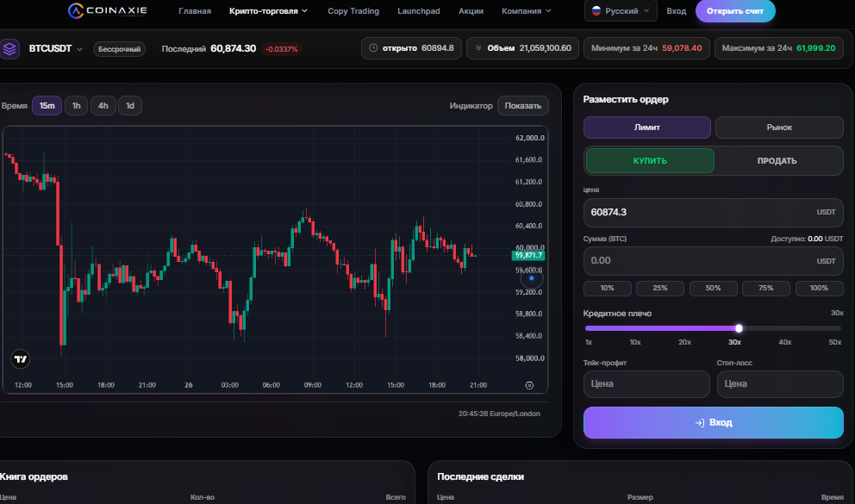855x504 pixels.
Task: Click the 20:45:26 Europe/London timestamp
Action: (499, 414)
